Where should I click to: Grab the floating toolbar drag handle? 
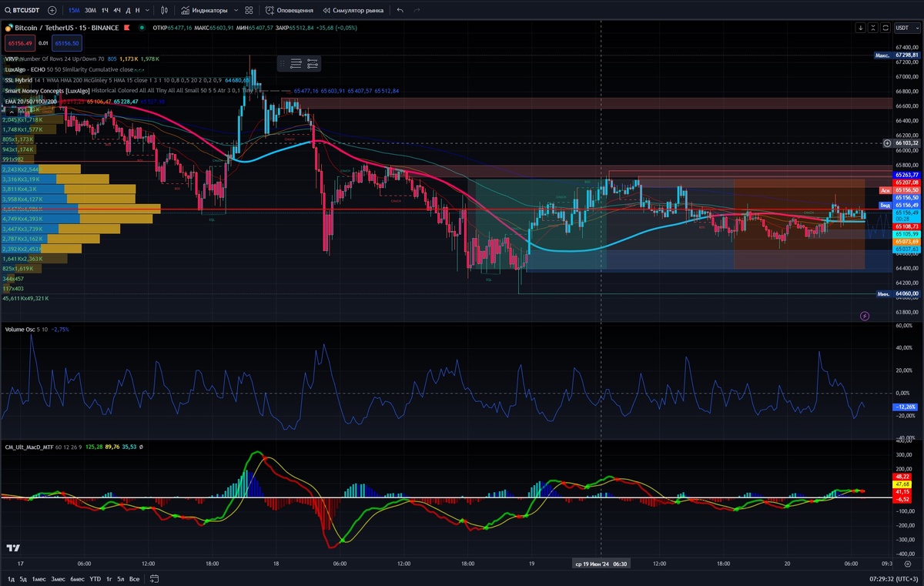click(x=282, y=64)
